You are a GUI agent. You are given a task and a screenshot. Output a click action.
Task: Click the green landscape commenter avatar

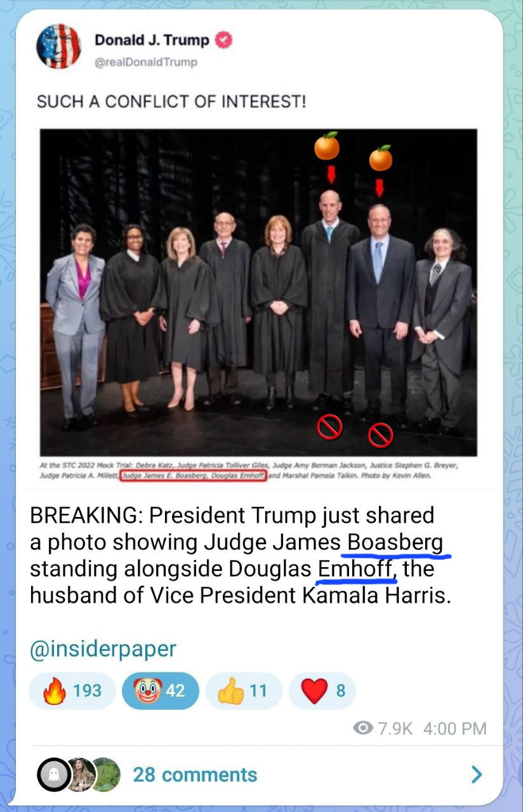[x=106, y=775]
